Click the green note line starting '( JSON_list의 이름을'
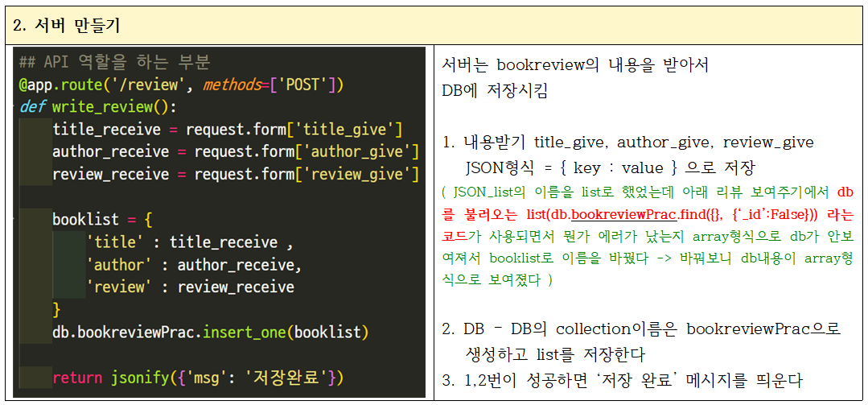 [648, 192]
